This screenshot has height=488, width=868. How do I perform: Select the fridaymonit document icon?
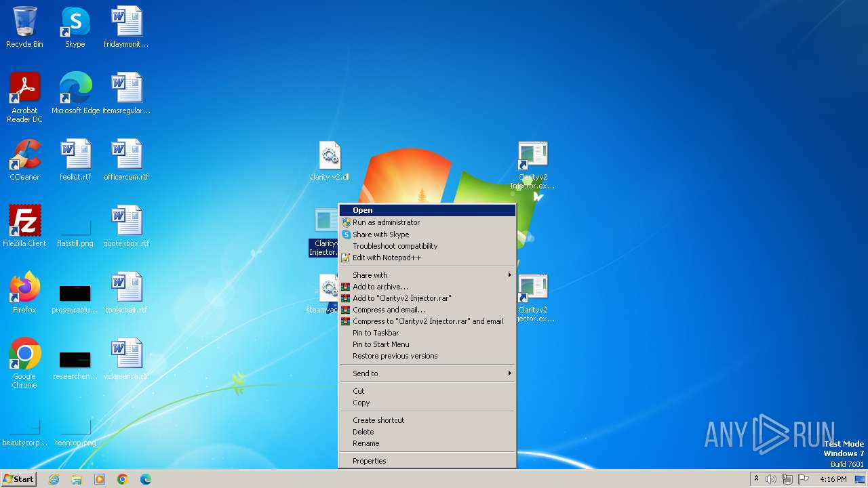click(126, 27)
